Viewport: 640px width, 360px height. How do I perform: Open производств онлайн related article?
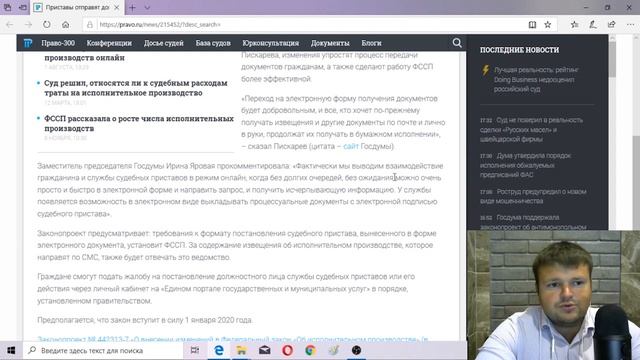(x=84, y=58)
